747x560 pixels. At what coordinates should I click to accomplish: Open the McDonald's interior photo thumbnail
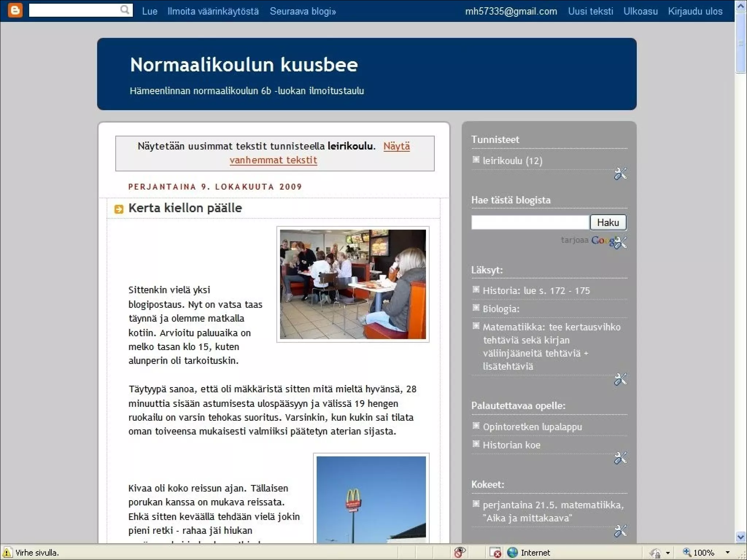353,284
